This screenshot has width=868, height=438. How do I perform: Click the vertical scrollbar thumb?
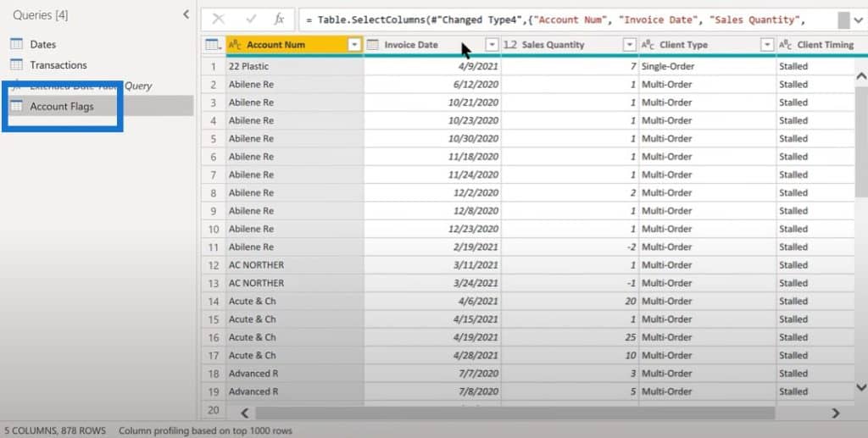point(861,141)
